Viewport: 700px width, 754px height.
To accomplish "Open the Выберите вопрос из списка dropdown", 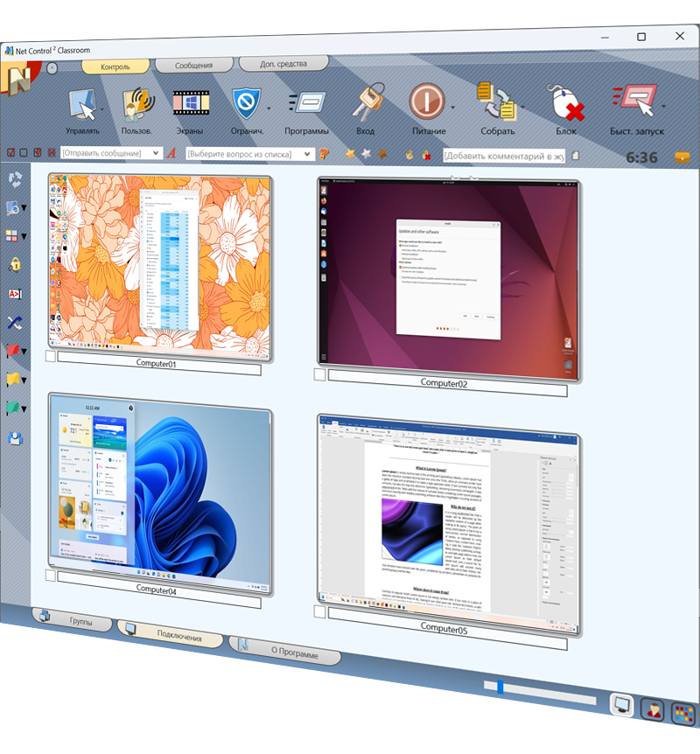I will click(x=308, y=154).
